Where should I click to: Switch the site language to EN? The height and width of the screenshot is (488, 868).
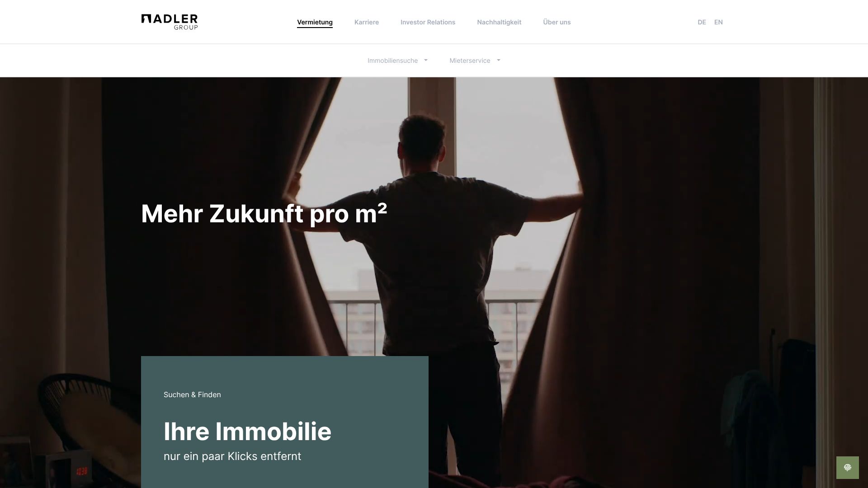pyautogui.click(x=718, y=22)
